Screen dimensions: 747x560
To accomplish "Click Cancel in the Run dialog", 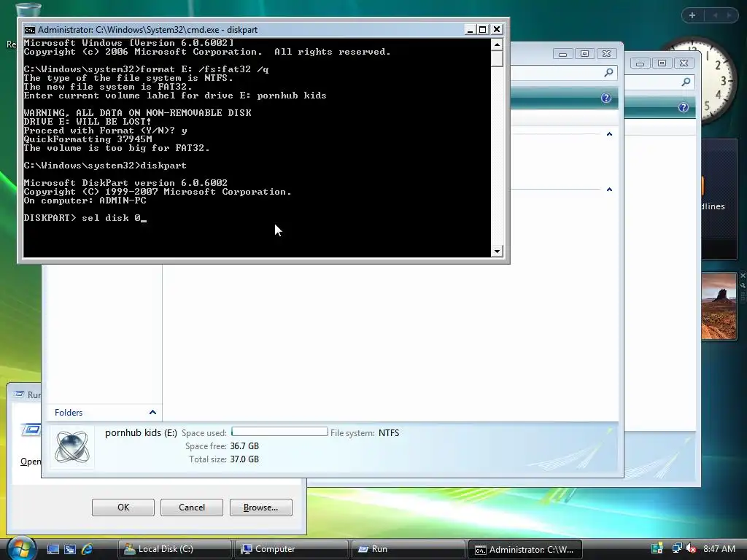I will [192, 507].
